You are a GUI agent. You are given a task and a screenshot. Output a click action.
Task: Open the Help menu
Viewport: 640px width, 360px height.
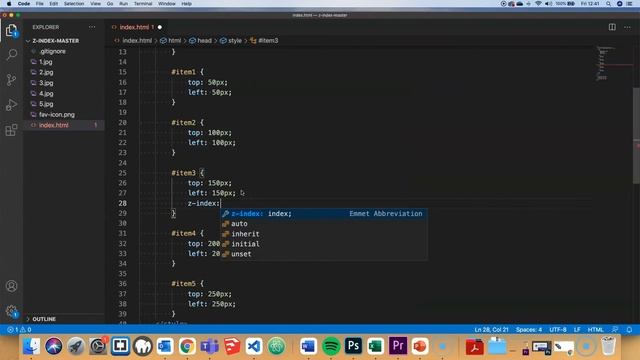tap(187, 4)
